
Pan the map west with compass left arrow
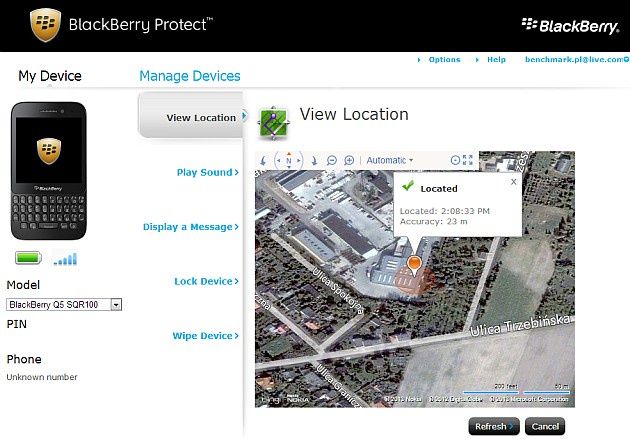point(278,160)
